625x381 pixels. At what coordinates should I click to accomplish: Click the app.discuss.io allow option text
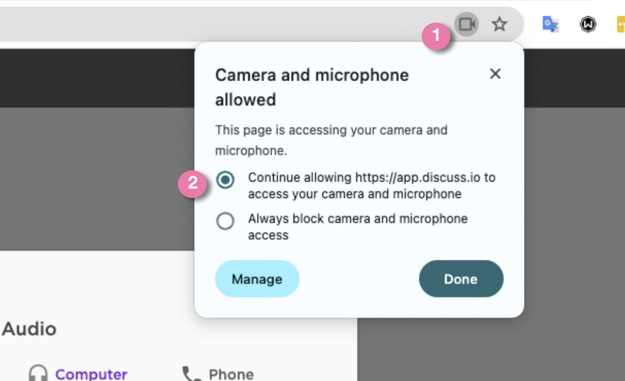tap(371, 185)
